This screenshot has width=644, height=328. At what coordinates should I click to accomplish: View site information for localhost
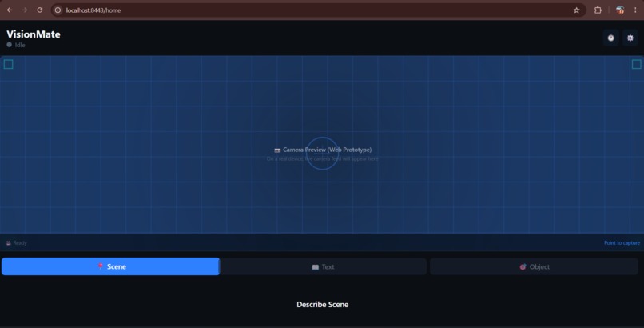point(58,10)
